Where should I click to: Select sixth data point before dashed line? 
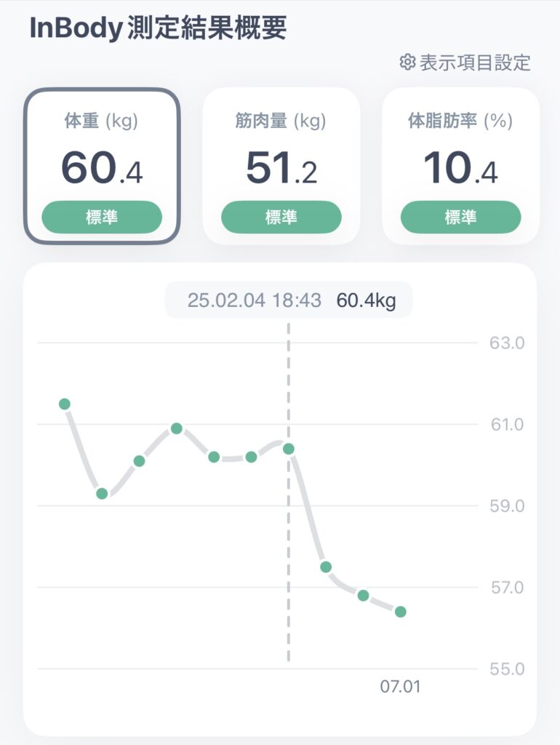[251, 457]
